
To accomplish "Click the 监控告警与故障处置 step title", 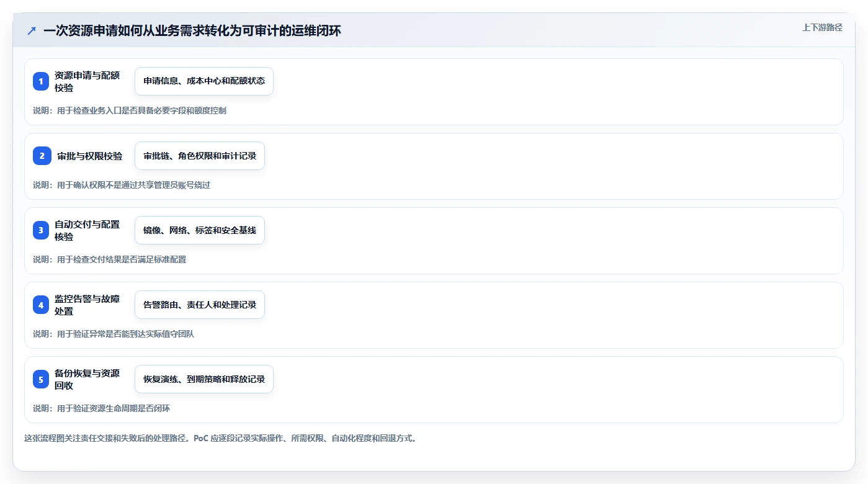I will point(87,305).
